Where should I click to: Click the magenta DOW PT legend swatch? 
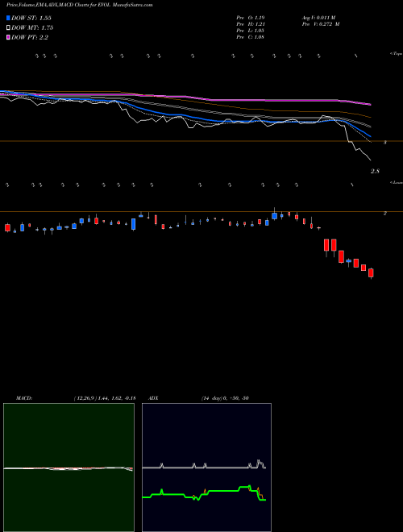pos(9,37)
